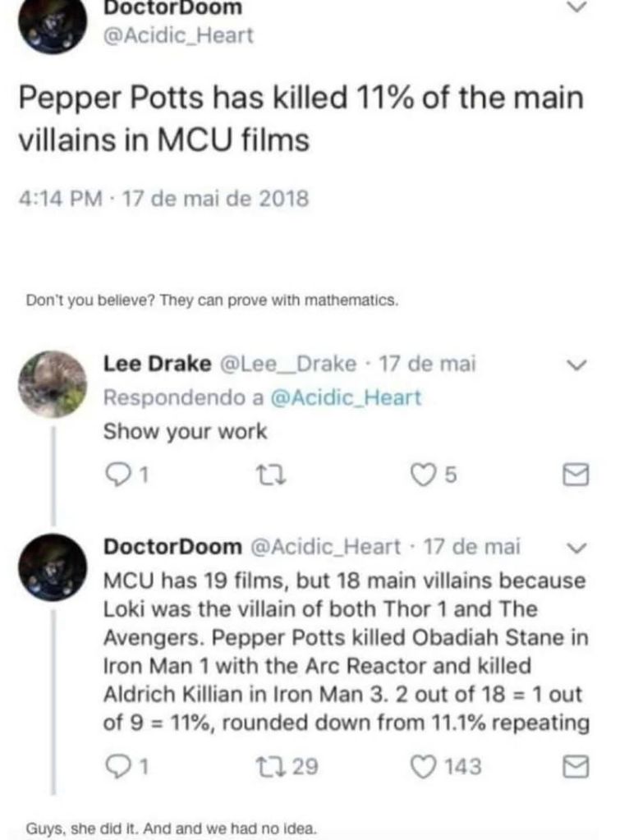Open @Acidic_Heart link after 'Respondendo a'

point(347,397)
